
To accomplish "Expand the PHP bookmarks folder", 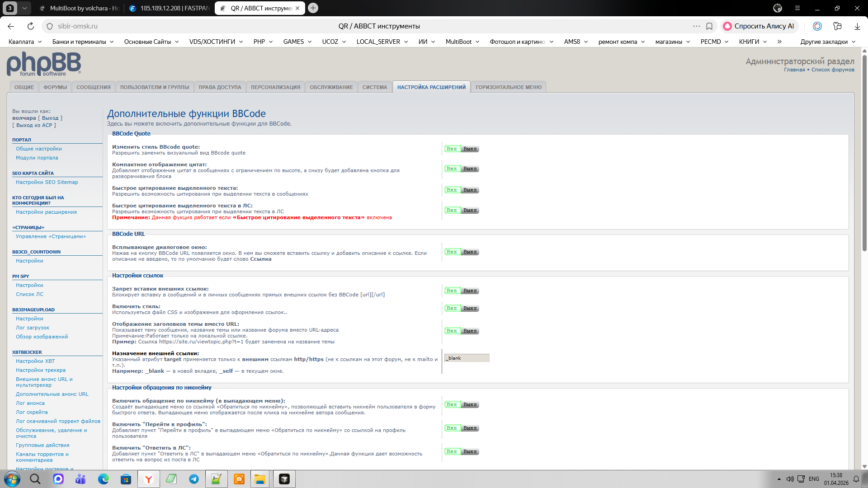I will [x=263, y=42].
